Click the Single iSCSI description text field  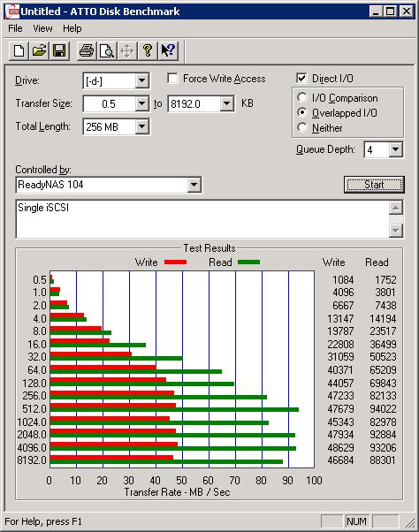click(202, 219)
